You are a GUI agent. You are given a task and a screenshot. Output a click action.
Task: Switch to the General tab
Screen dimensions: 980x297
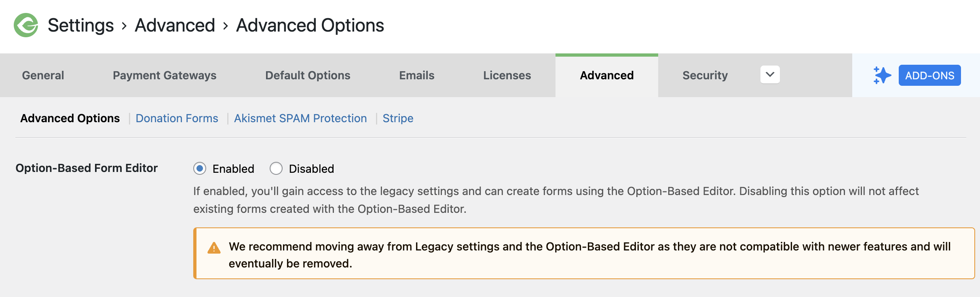coord(42,75)
